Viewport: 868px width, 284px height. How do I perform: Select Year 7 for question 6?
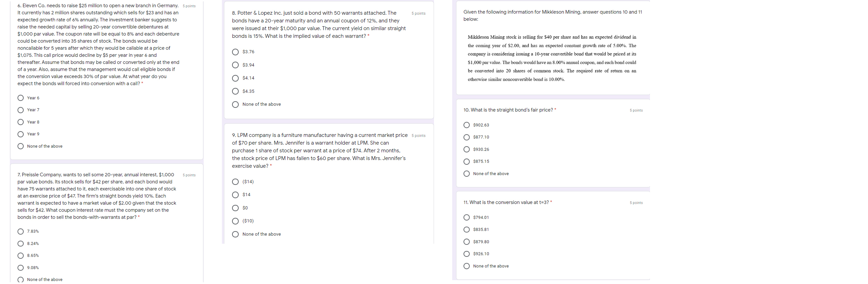[x=21, y=110]
